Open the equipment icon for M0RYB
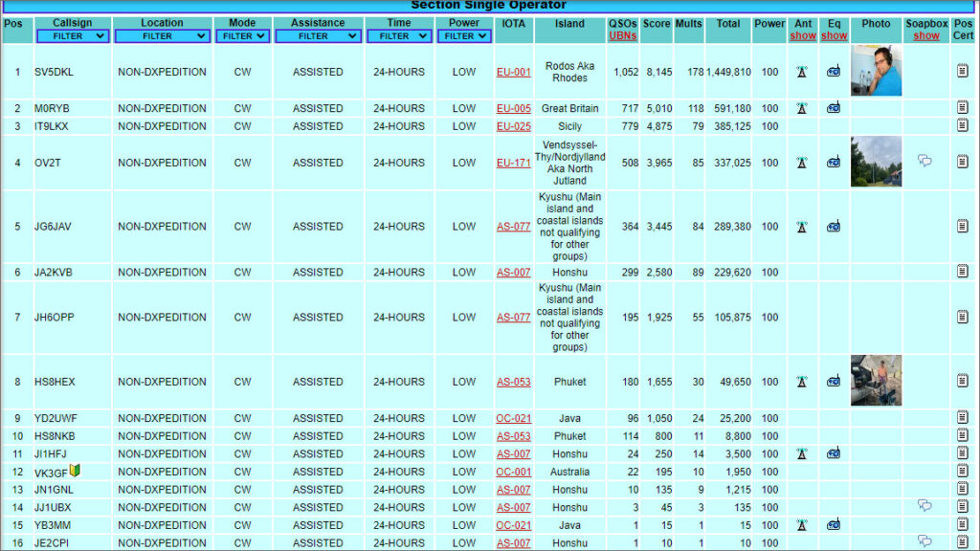 point(834,108)
